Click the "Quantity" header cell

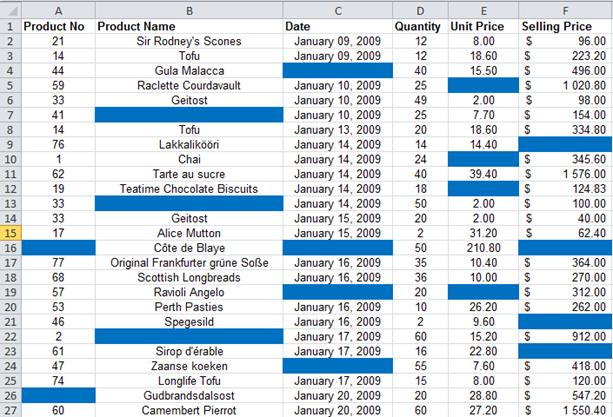click(420, 25)
